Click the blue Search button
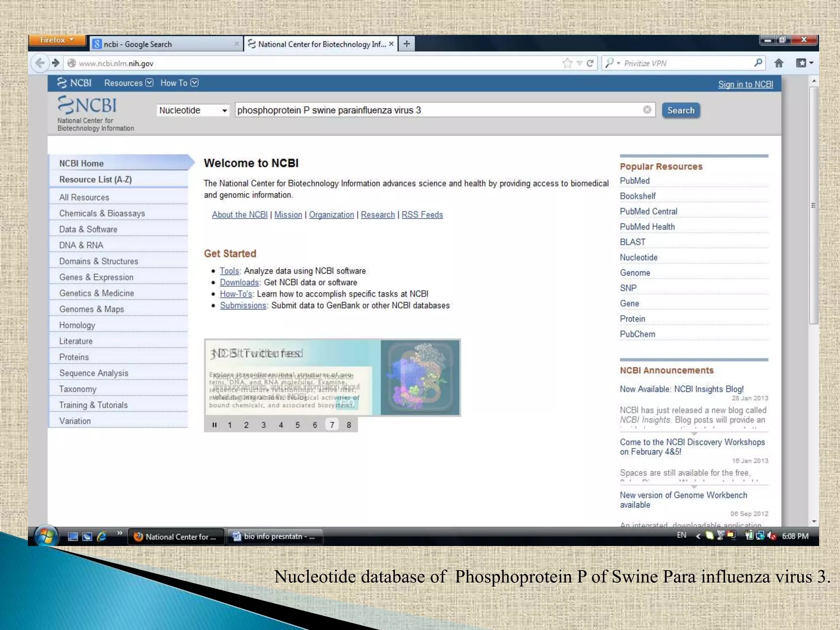This screenshot has width=840, height=630. pos(681,110)
